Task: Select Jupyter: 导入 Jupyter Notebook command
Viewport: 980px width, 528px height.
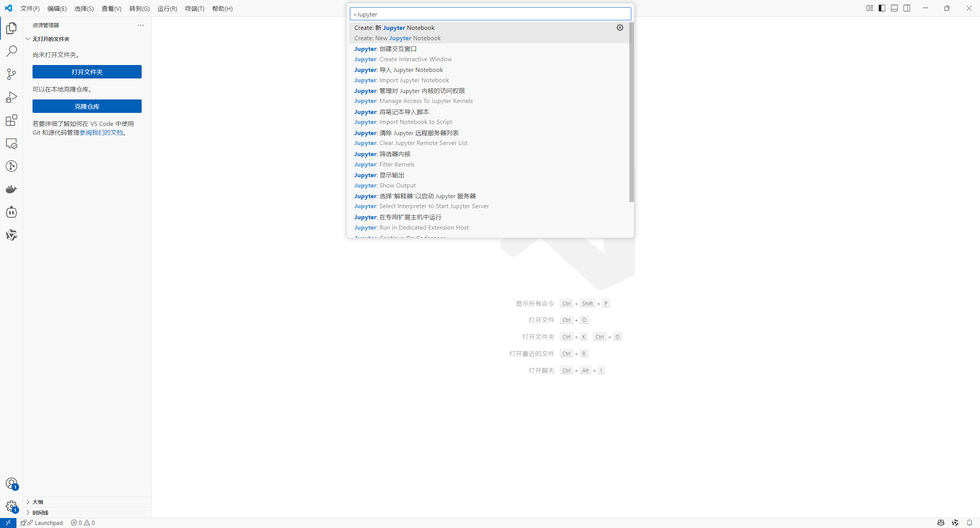Action: click(489, 75)
